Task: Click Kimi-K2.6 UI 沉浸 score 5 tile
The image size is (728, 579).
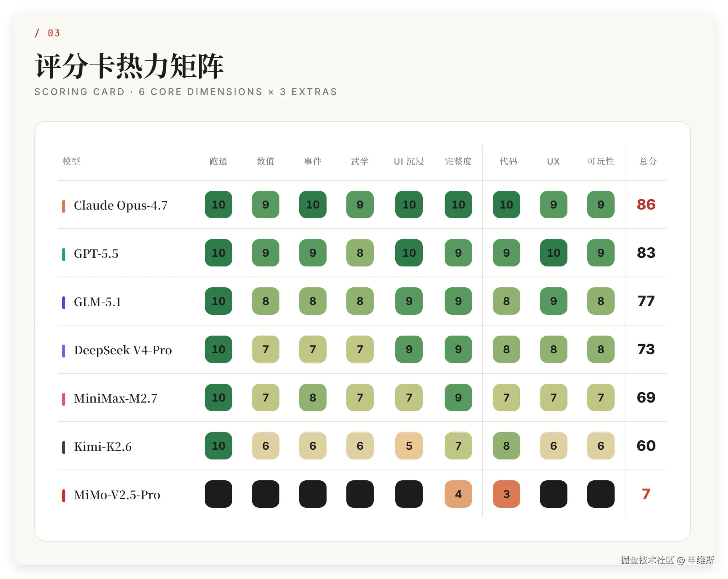Action: click(409, 446)
